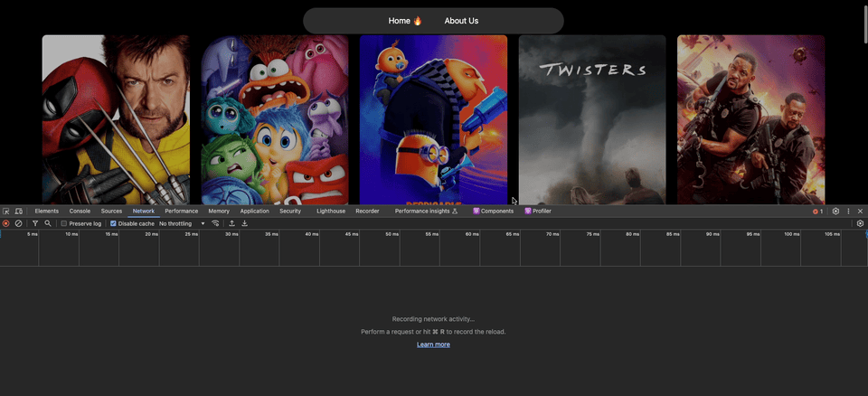Screen dimensions: 868x396
Task: Open the Twisters movie poster
Action: (592, 120)
